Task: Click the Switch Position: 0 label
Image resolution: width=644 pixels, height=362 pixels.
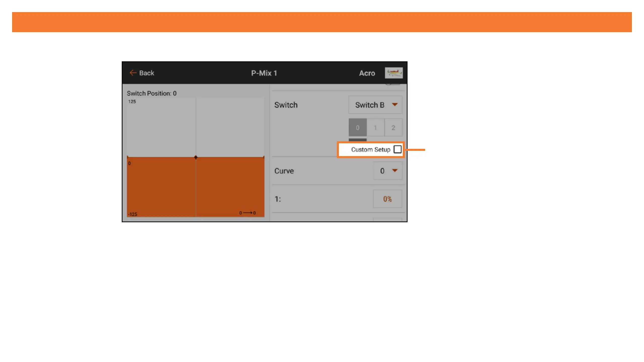Action: [x=151, y=93]
